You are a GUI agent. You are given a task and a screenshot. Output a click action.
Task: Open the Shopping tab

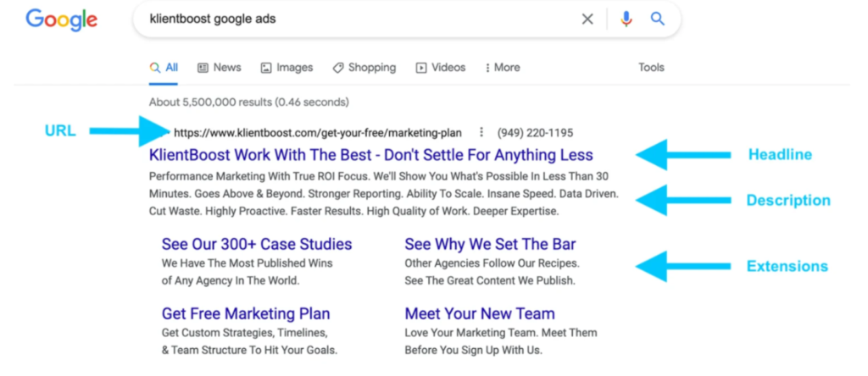[x=364, y=68]
